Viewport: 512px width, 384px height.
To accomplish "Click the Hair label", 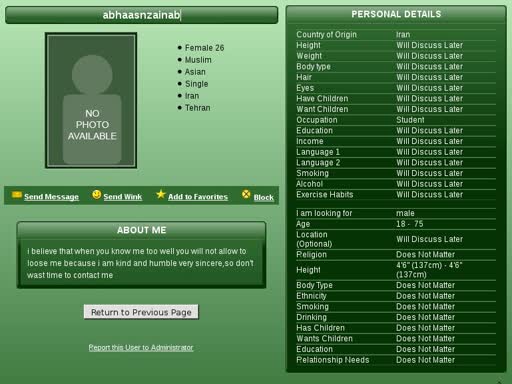I will click(x=304, y=77).
